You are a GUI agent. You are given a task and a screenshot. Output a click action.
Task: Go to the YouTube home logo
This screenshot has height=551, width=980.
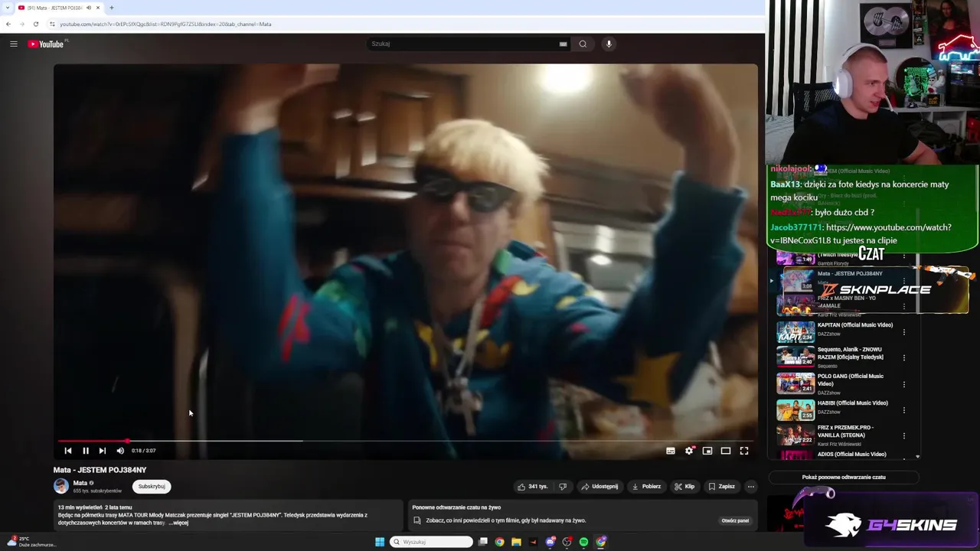click(x=47, y=44)
